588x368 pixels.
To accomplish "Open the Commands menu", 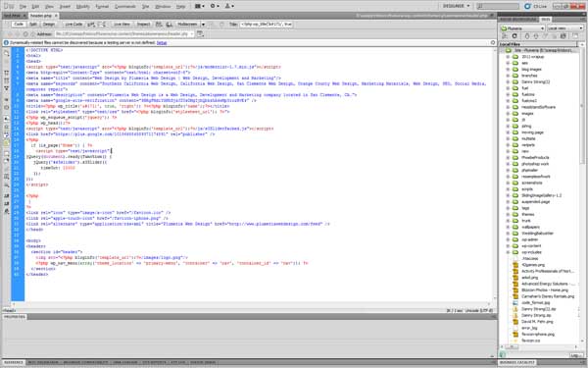I will coord(125,7).
